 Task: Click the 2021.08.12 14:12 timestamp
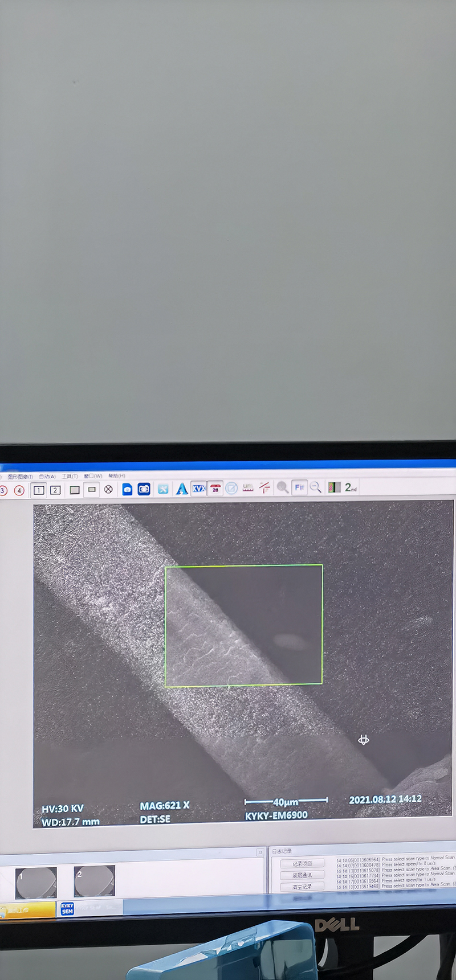pos(385,799)
